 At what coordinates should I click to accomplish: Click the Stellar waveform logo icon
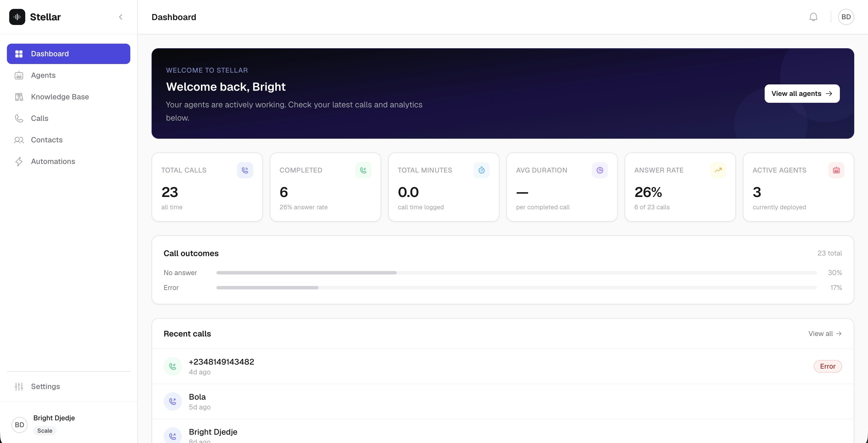pos(17,17)
